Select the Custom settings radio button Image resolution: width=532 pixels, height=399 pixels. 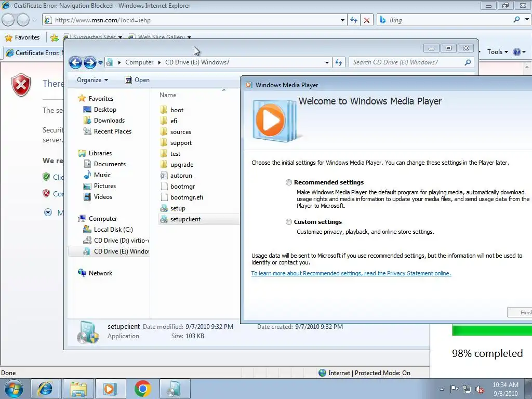pyautogui.click(x=289, y=222)
